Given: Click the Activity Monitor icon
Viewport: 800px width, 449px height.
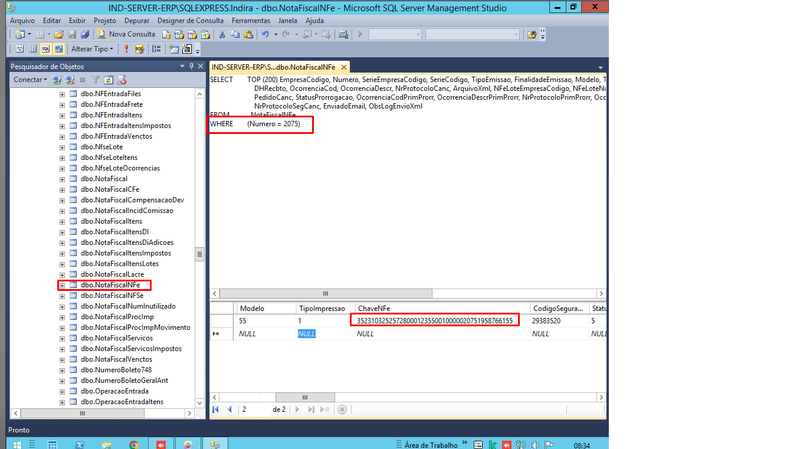Looking at the screenshot, I should [343, 34].
